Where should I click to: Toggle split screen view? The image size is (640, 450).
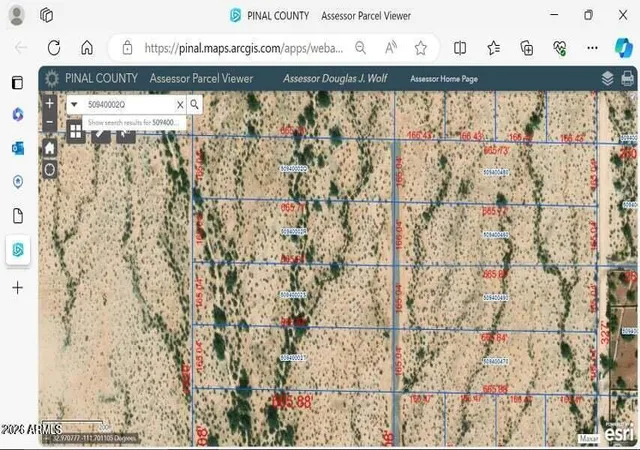click(x=460, y=48)
